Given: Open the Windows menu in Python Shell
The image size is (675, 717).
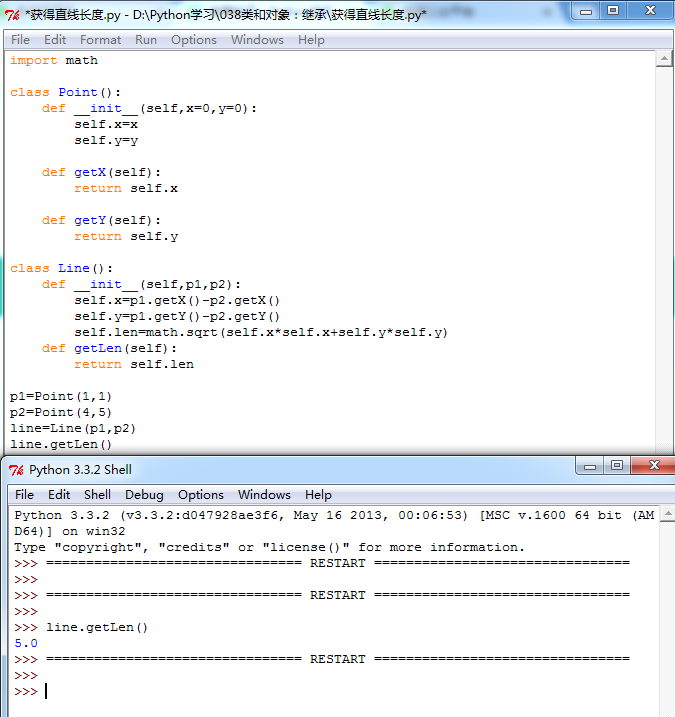Looking at the screenshot, I should click(x=264, y=495).
